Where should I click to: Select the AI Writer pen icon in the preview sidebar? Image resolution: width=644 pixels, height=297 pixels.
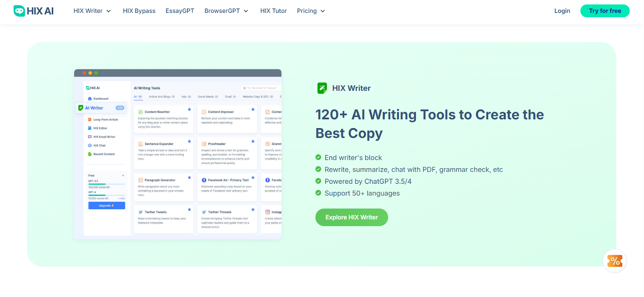point(80,108)
